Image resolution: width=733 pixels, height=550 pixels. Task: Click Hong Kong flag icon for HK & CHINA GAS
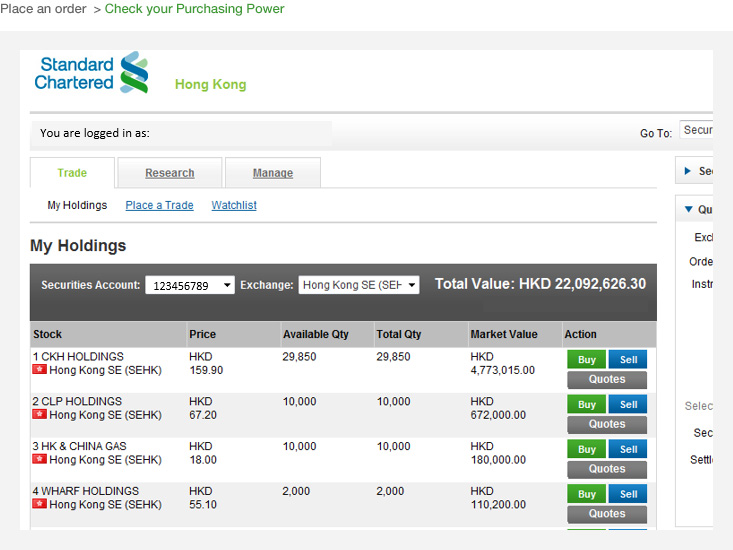(x=39, y=459)
